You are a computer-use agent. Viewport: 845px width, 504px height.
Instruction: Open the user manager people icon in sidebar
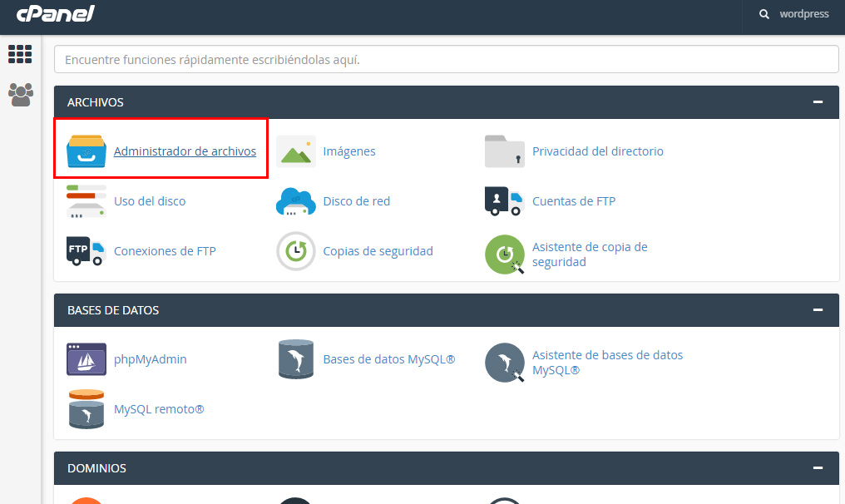point(21,95)
